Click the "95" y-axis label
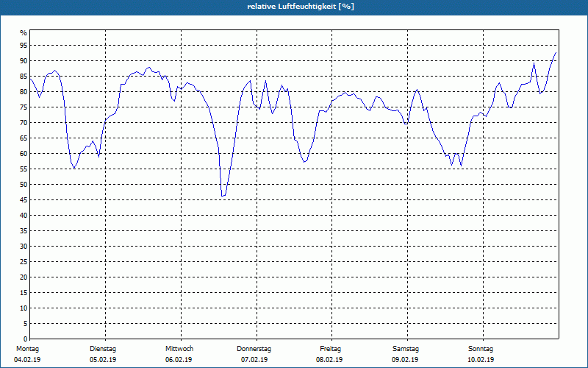This screenshot has height=368, width=588. (x=24, y=46)
